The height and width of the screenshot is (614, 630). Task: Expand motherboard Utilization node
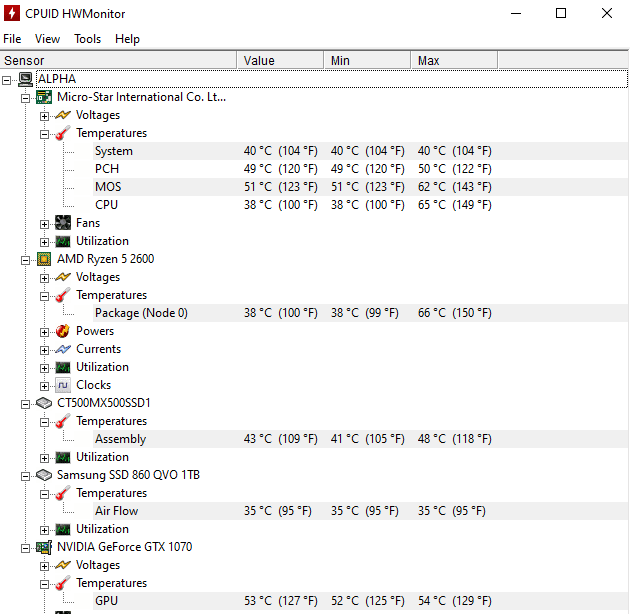coord(44,242)
